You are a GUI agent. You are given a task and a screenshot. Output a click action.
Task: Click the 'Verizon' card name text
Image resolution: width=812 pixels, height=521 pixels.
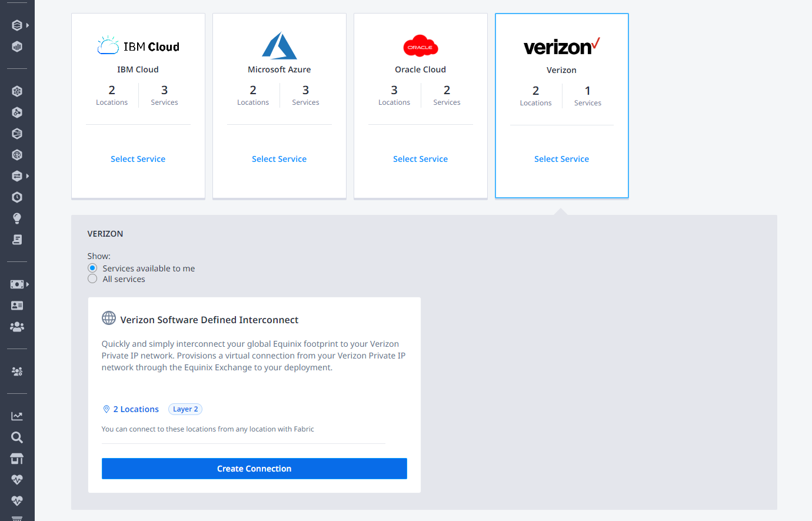click(562, 70)
